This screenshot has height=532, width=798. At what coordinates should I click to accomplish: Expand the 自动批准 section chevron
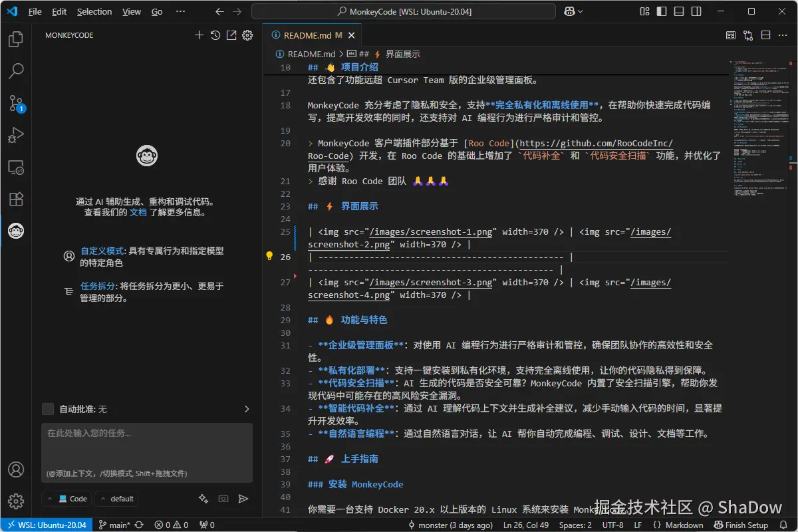(247, 409)
